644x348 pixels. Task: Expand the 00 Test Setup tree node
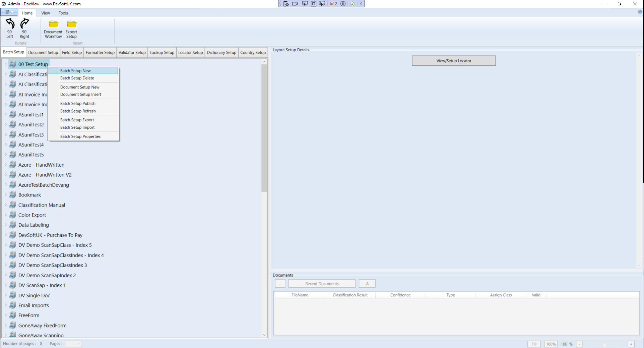(x=5, y=64)
